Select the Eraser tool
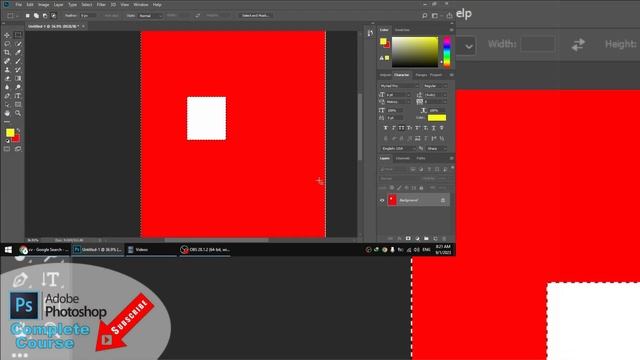This screenshot has width=640, height=360. point(7,78)
